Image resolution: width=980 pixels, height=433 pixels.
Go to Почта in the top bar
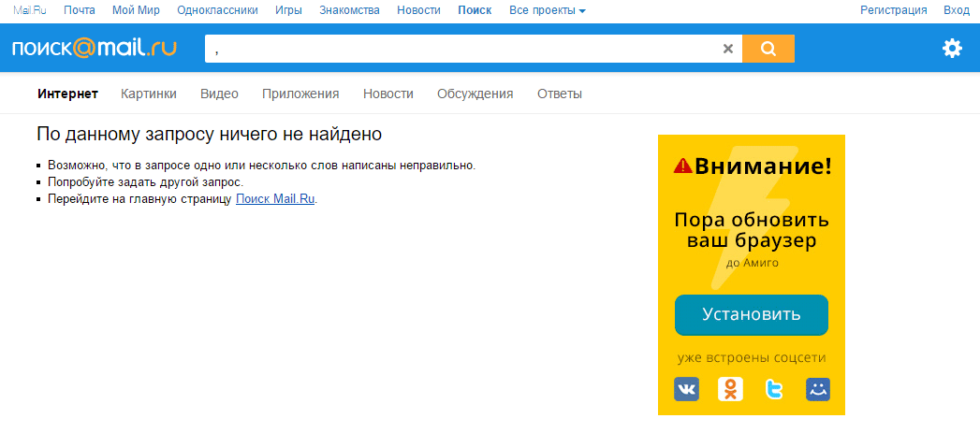coord(80,10)
